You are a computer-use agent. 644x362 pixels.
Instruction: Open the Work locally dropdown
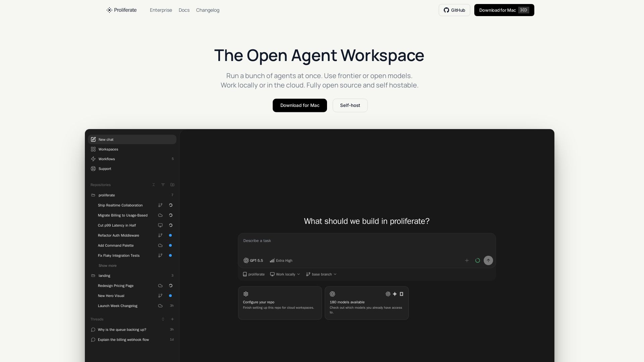(x=285, y=274)
